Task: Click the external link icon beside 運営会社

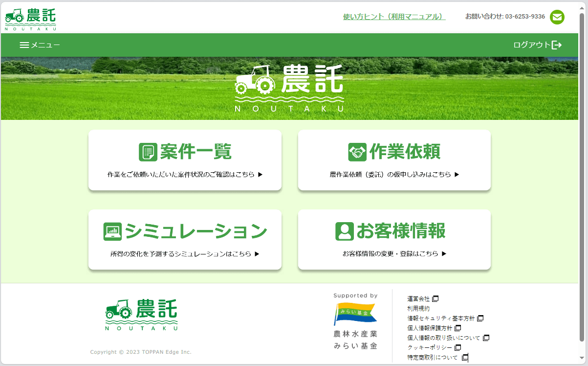Action: (x=435, y=298)
